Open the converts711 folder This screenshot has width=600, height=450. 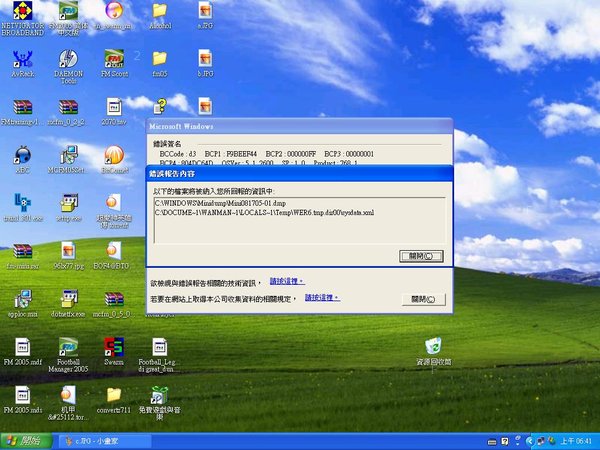114,400
